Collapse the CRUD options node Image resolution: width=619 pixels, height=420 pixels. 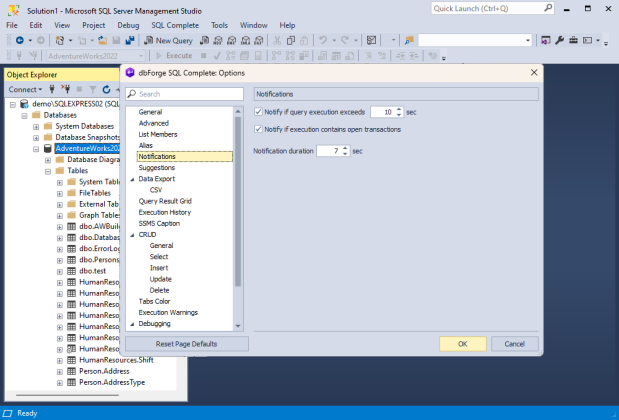(131, 234)
